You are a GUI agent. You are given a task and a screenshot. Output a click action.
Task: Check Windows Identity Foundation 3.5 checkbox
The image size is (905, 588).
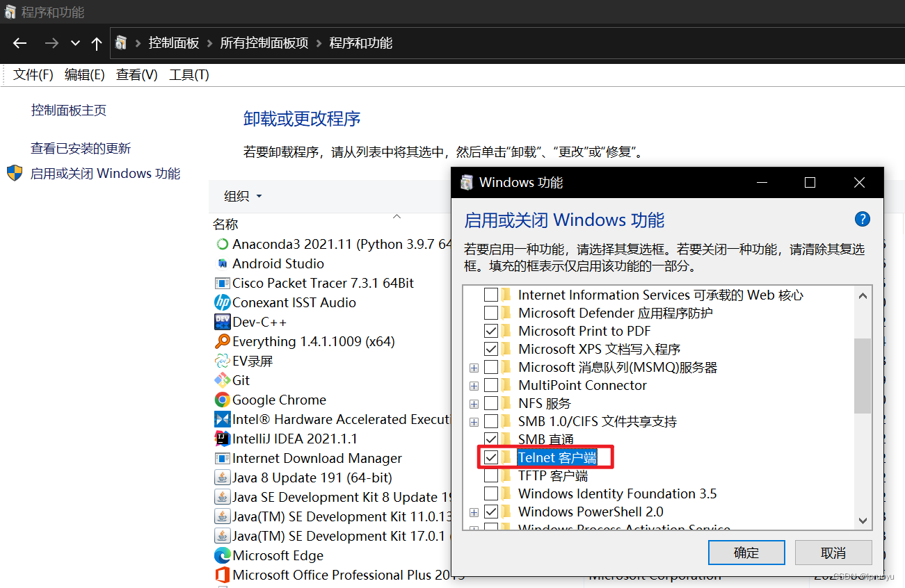point(491,493)
